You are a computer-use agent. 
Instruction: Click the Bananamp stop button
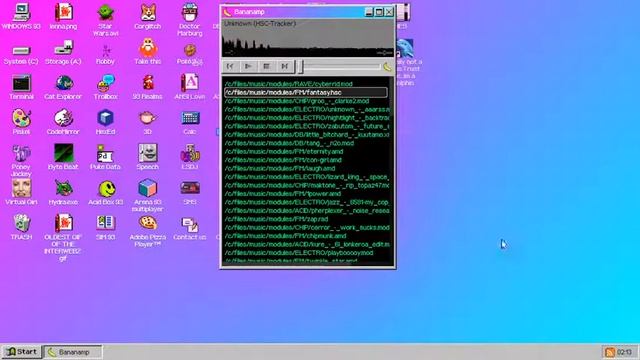pyautogui.click(x=267, y=66)
